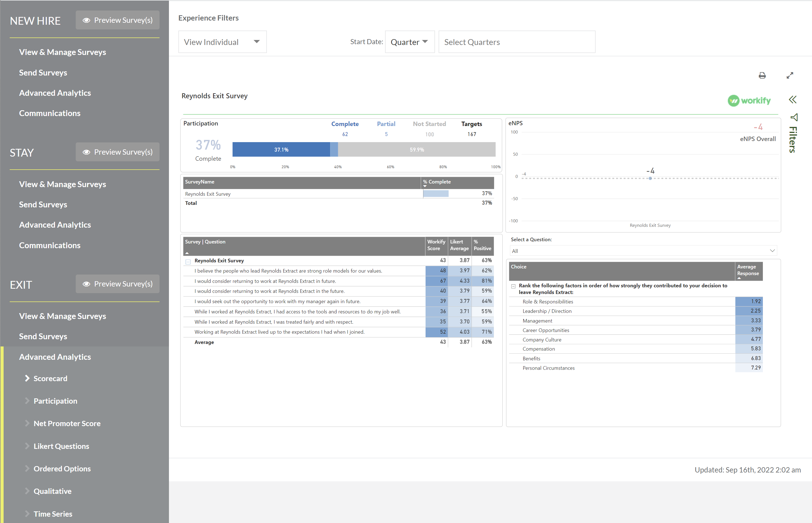Click the Filters funnel icon
812x523 pixels.
[x=794, y=117]
